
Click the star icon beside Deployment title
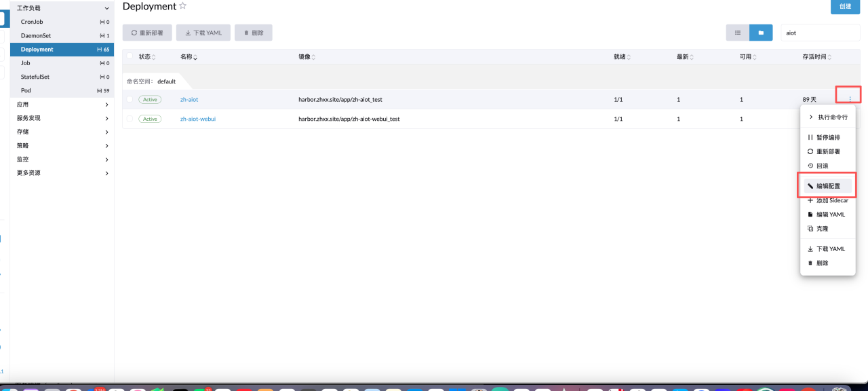182,6
